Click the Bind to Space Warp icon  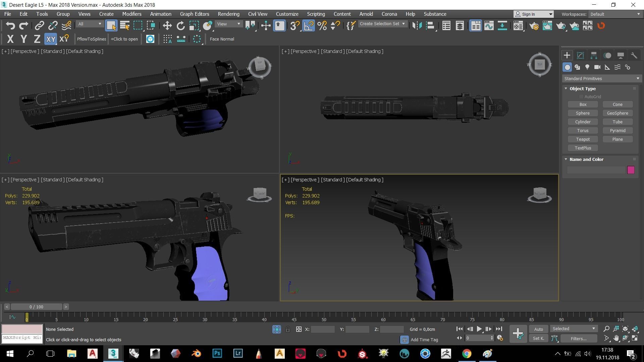(66, 26)
